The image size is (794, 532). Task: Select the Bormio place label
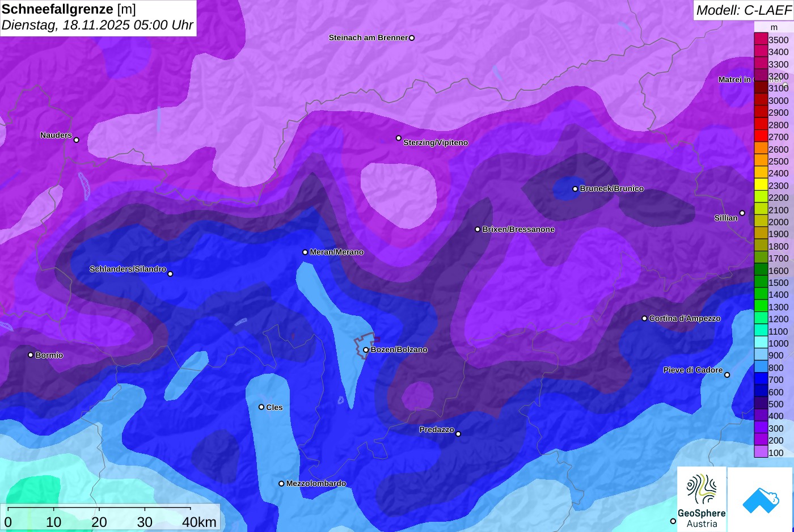(x=49, y=355)
